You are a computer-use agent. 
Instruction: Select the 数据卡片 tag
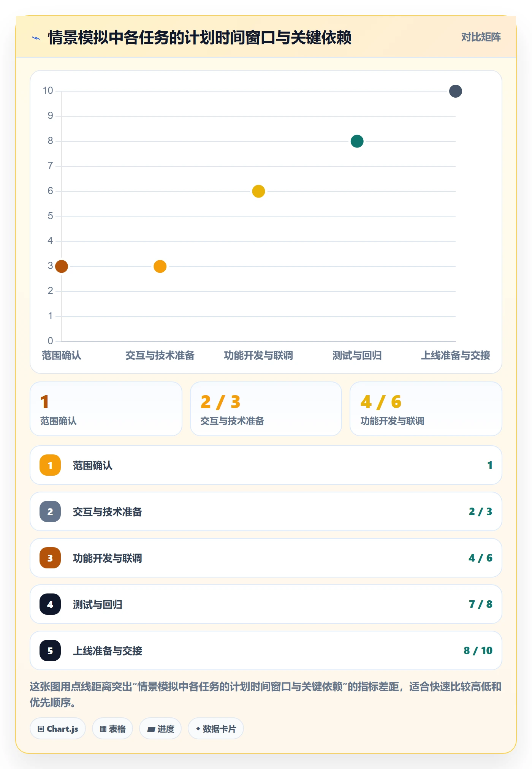pyautogui.click(x=216, y=729)
